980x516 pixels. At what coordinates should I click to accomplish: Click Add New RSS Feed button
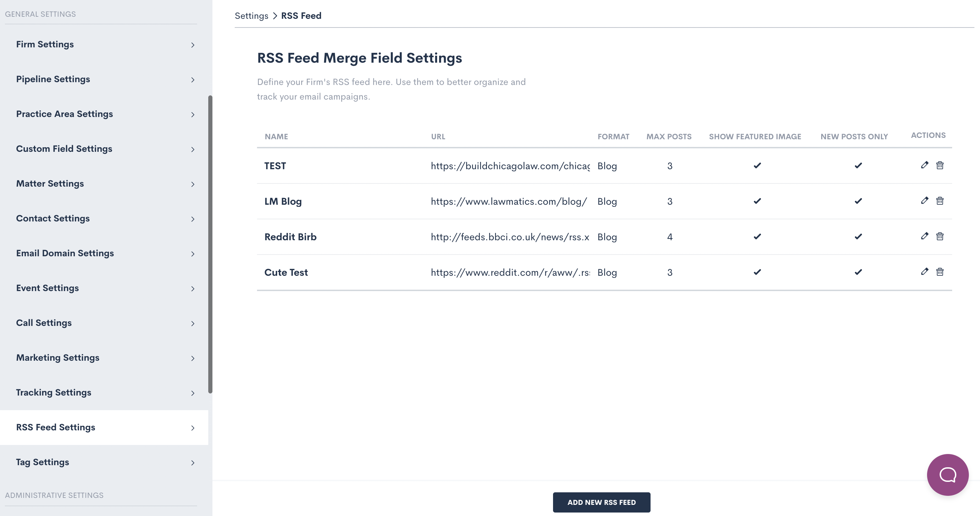[601, 502]
